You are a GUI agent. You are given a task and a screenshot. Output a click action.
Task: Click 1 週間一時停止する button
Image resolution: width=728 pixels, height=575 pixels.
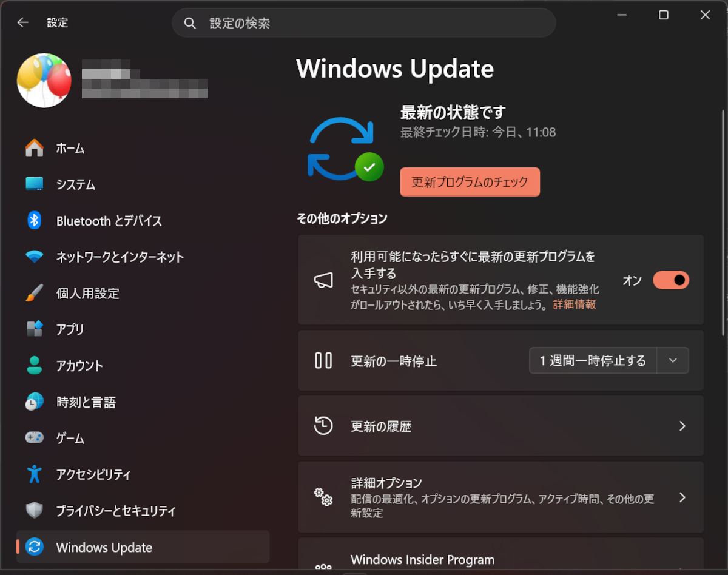click(593, 360)
